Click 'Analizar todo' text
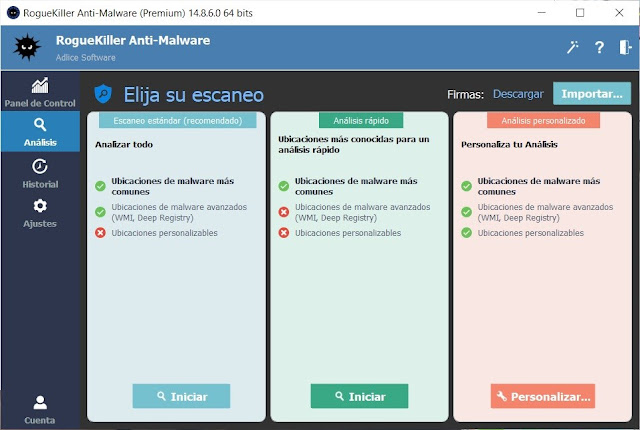This screenshot has height=430, width=640. [124, 144]
